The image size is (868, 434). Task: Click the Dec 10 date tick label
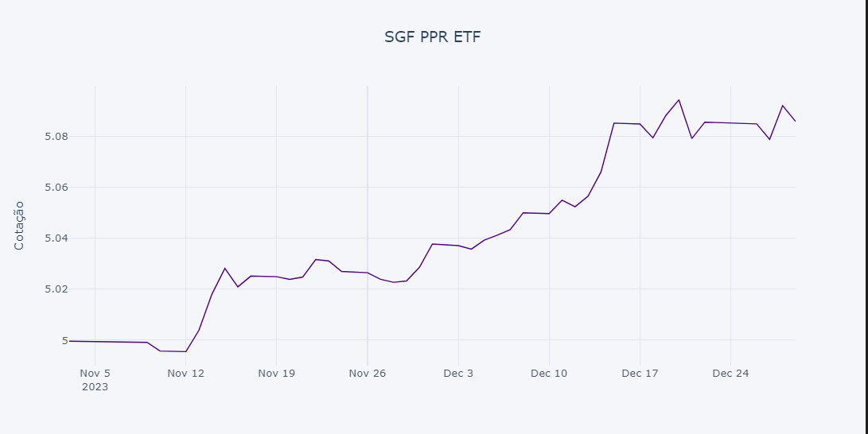tap(549, 373)
